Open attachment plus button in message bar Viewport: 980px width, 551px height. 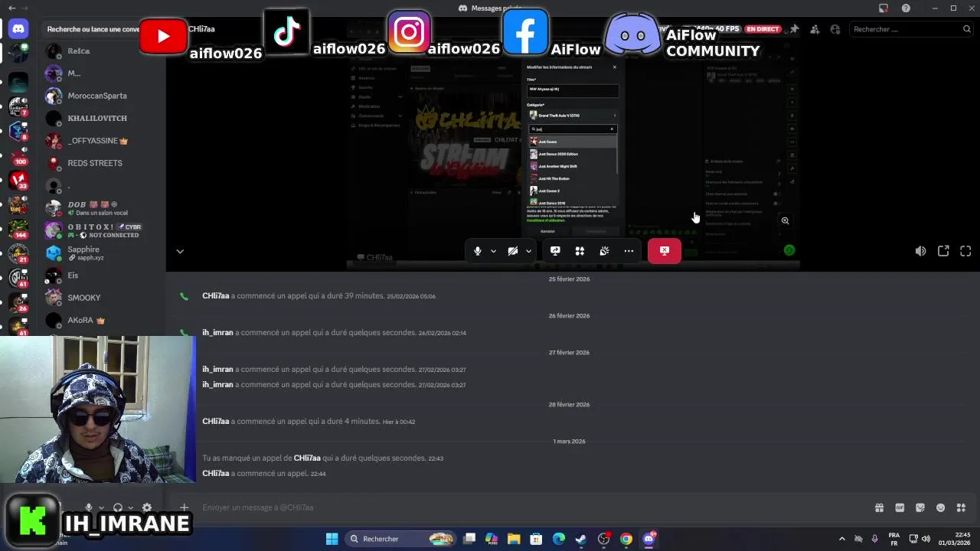click(x=184, y=507)
